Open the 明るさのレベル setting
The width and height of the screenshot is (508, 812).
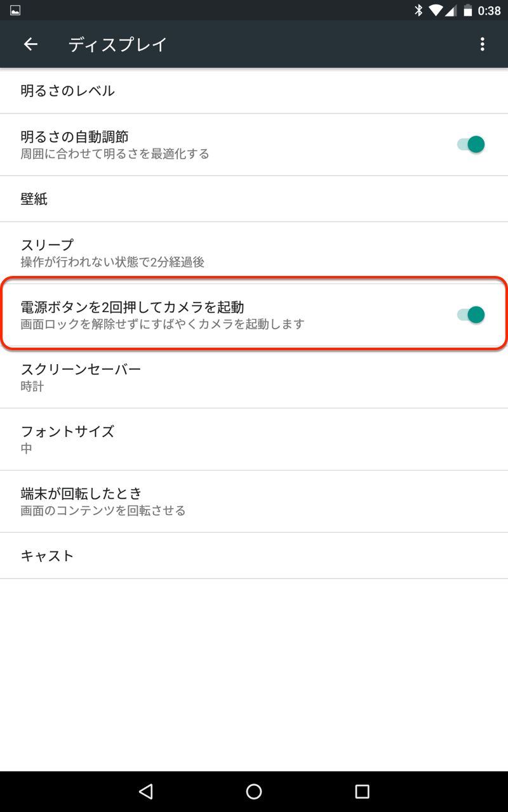pos(254,91)
